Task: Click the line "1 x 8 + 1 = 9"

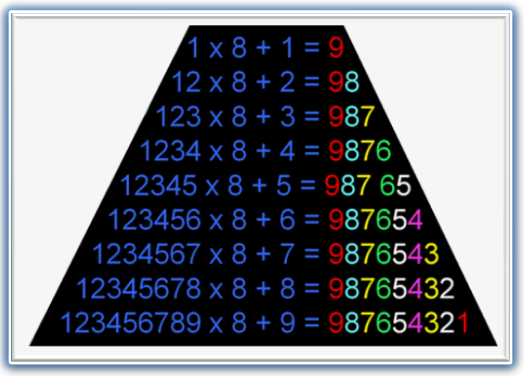Action: (x=266, y=47)
